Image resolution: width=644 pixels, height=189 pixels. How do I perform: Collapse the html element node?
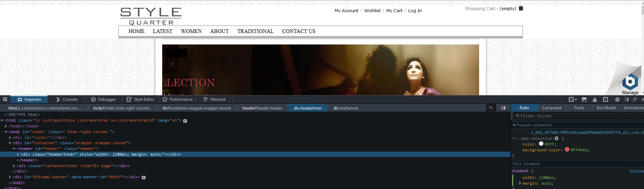(x=2, y=120)
